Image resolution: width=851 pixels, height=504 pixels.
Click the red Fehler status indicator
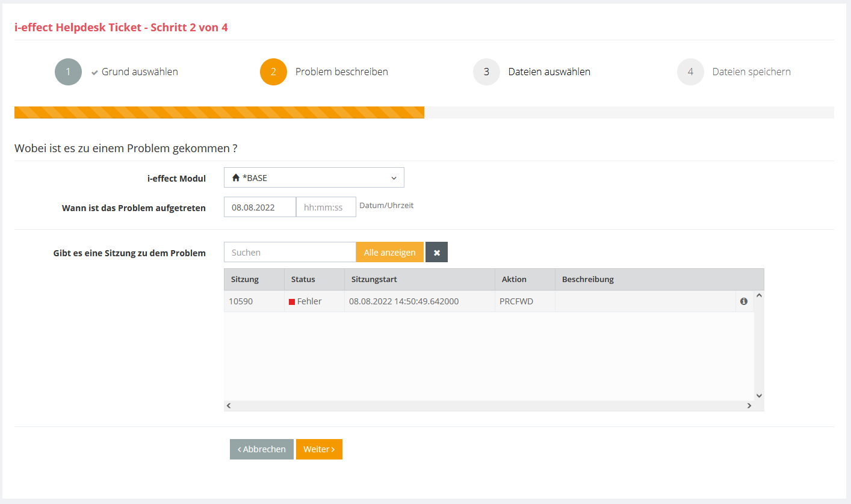(x=292, y=302)
